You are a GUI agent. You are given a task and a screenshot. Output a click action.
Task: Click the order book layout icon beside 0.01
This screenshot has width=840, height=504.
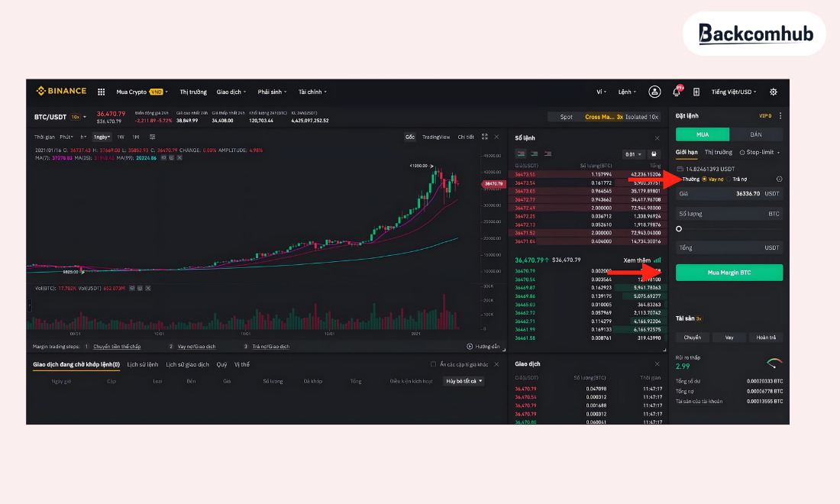point(654,154)
